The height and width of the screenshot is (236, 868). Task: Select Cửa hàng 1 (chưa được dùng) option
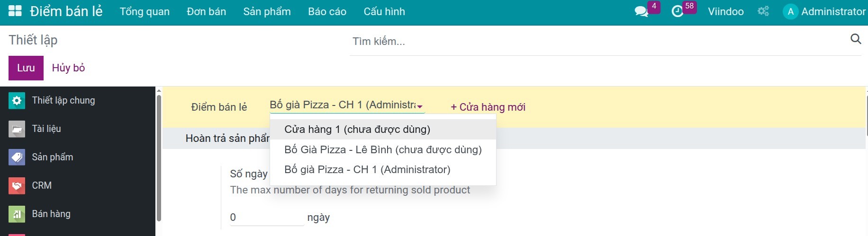[357, 130]
